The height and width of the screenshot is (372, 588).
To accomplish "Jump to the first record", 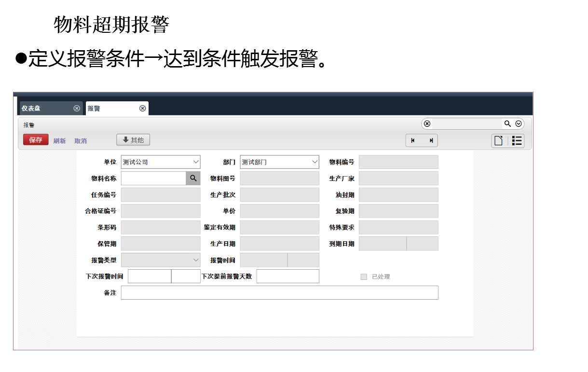I will click(x=413, y=140).
